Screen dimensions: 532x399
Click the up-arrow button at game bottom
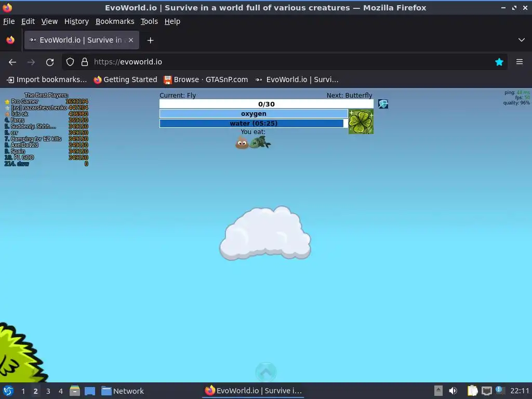[266, 372]
